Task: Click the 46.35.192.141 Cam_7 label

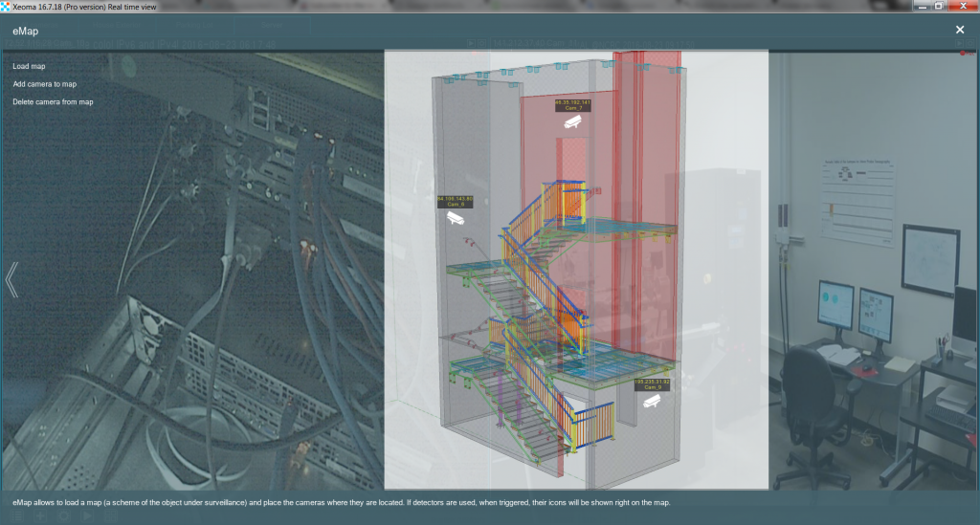Action: point(572,105)
